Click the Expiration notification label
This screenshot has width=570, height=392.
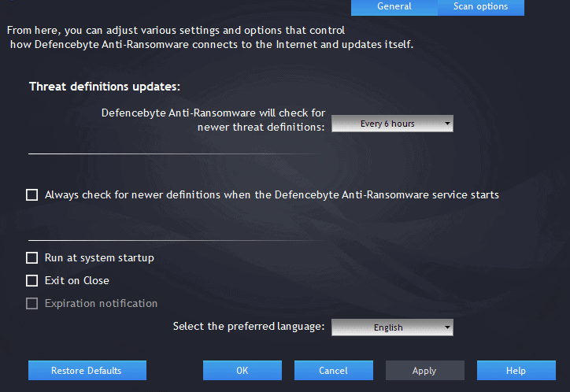click(101, 303)
